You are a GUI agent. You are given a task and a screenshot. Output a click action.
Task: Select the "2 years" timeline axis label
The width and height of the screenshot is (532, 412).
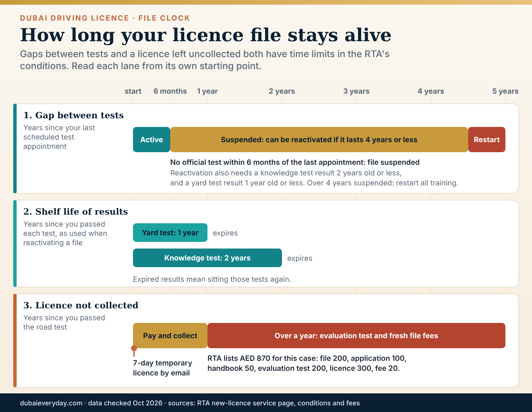coord(282,91)
